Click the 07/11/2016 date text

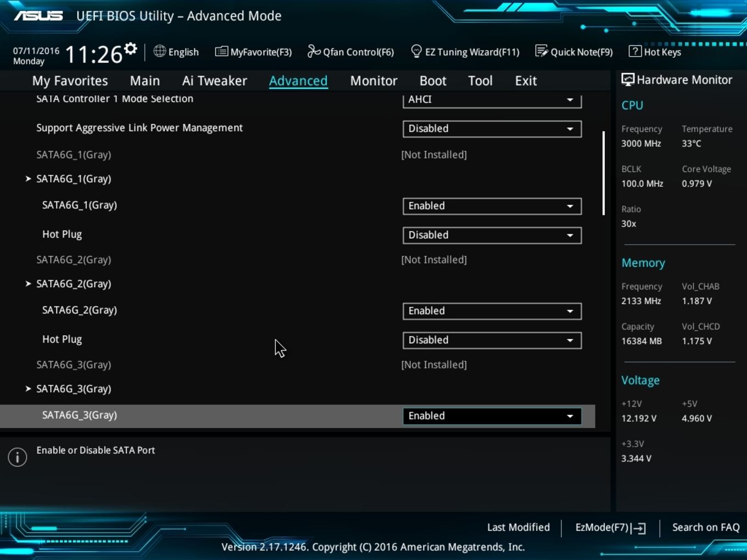(36, 51)
